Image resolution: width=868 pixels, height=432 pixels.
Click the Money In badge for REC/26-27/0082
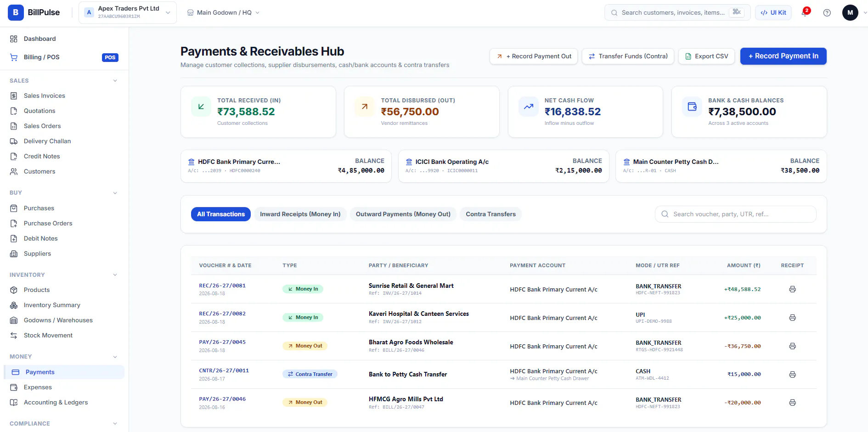click(x=303, y=318)
